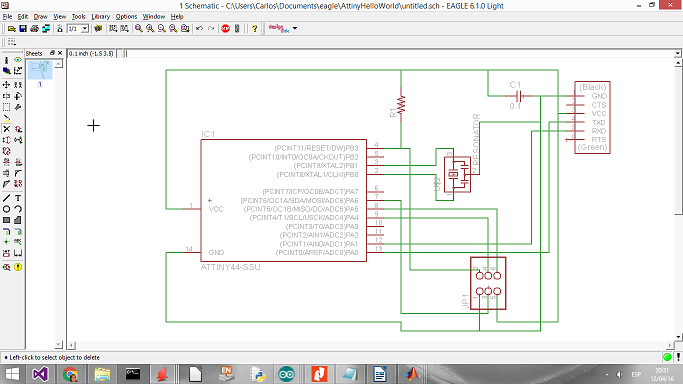The width and height of the screenshot is (683, 384).
Task: Redraw the schematic window
Action: [173, 28]
